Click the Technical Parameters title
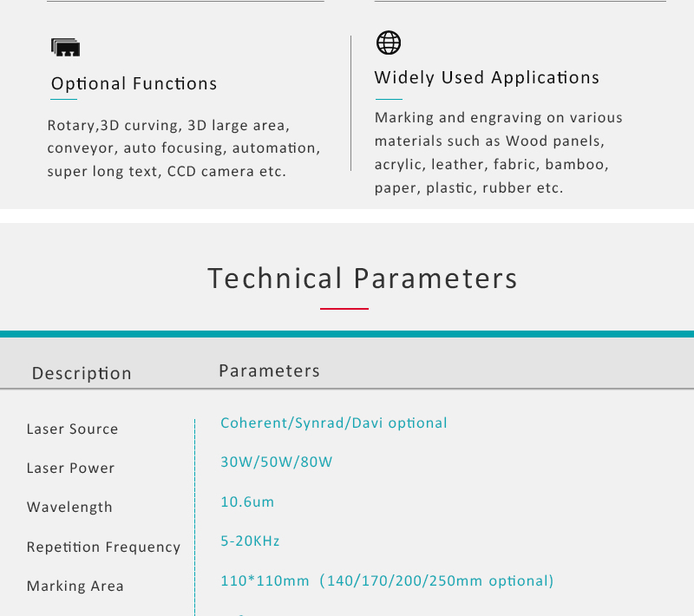Screen dimensions: 694x616 click(363, 279)
